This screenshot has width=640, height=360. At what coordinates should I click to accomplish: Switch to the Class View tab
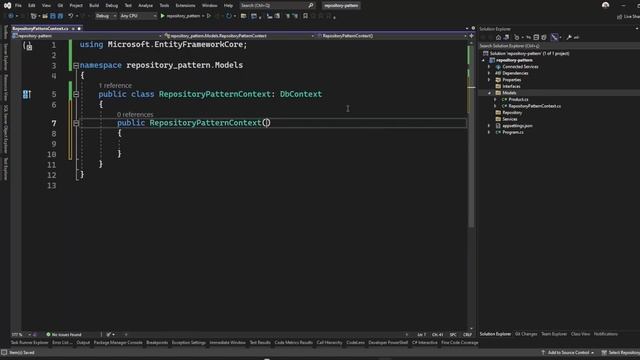580,334
